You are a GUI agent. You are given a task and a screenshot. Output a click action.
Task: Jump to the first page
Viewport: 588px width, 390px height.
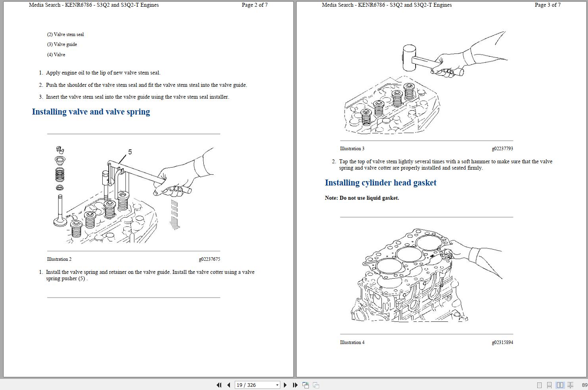219,385
